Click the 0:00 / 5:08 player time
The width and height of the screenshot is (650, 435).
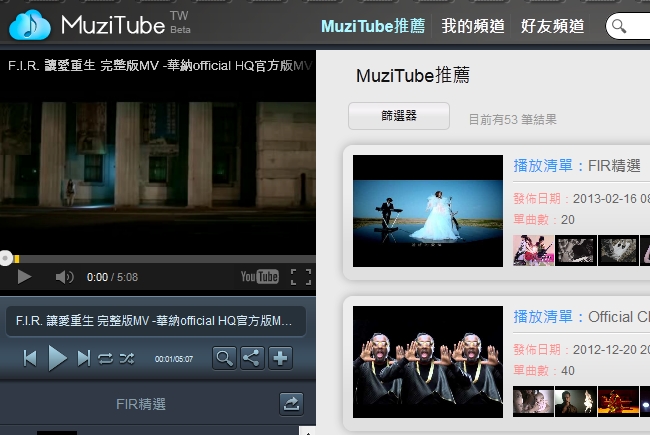tap(112, 277)
